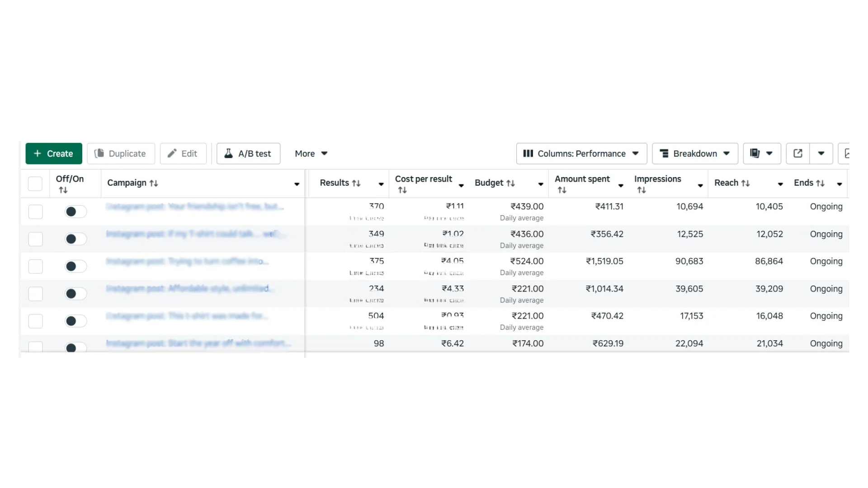Open Results column options arrow
The width and height of the screenshot is (868, 488).
coord(381,184)
